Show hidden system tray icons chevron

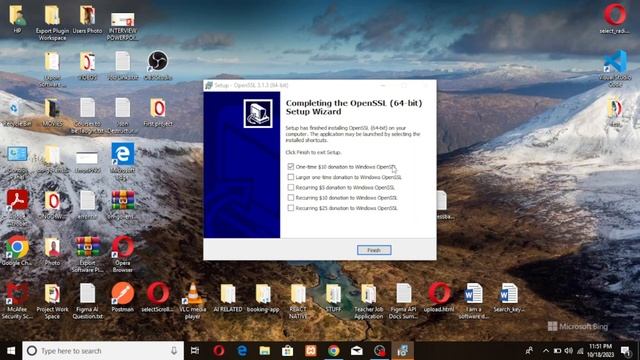point(546,351)
